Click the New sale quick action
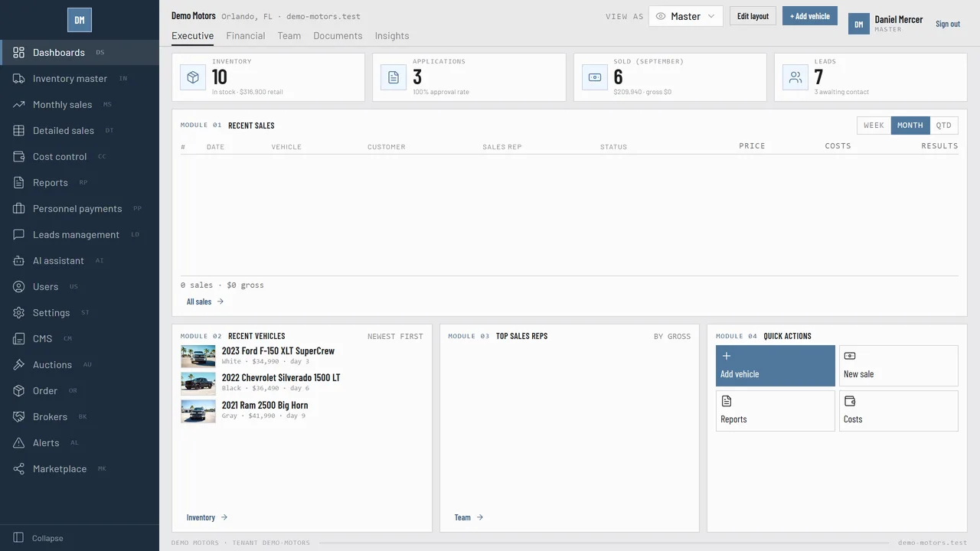Viewport: 980px width, 551px height. pyautogui.click(x=899, y=366)
